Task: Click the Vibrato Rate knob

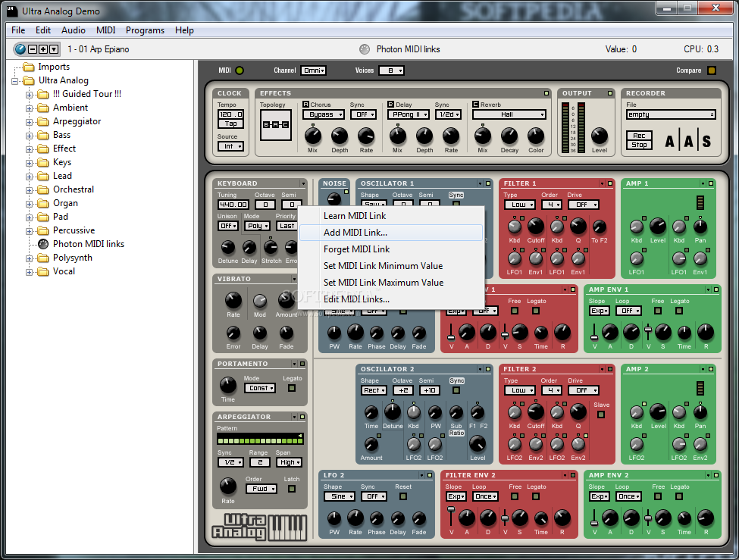Action: click(x=233, y=300)
